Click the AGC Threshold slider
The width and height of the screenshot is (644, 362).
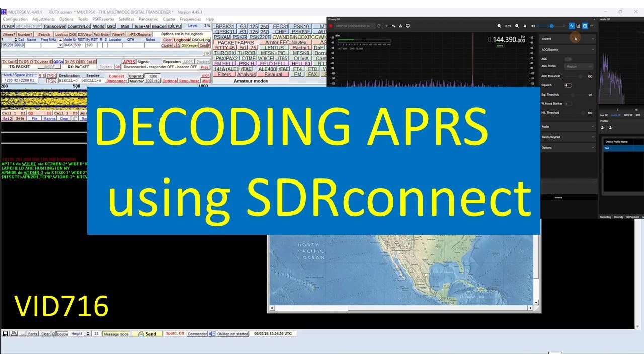(x=575, y=76)
